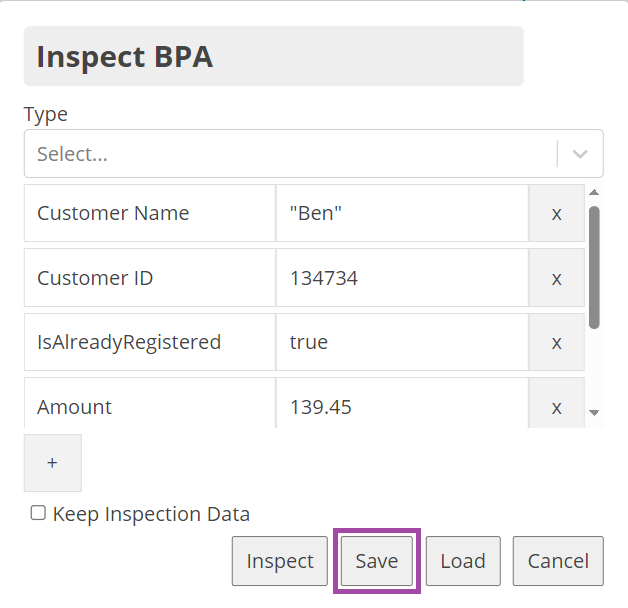Remove the Customer Name row
The width and height of the screenshot is (628, 608).
556,213
